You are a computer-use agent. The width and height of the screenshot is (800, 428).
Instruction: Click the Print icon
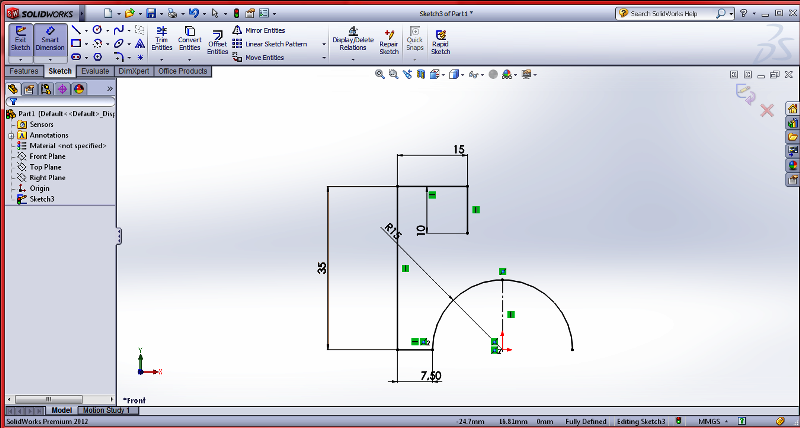click(x=172, y=13)
